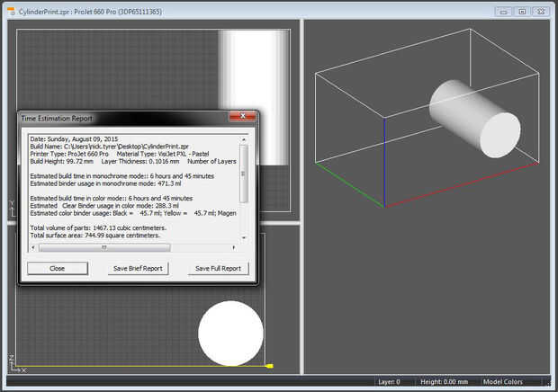
Task: Click 'Total surface area: 744.99' line
Action: (95, 236)
